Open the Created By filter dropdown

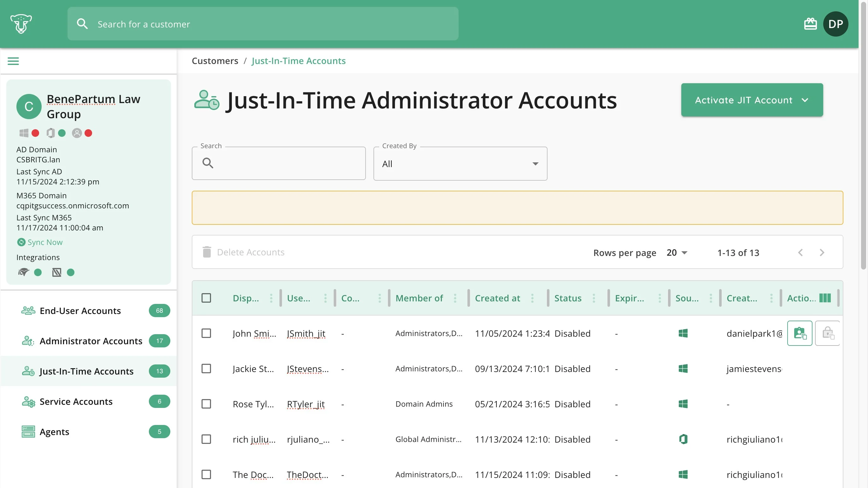460,164
